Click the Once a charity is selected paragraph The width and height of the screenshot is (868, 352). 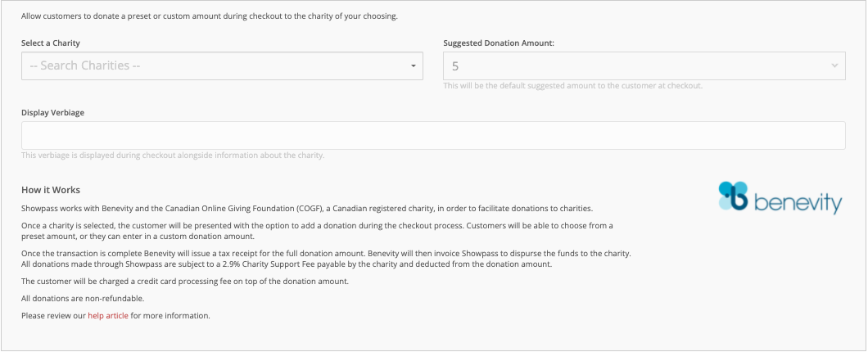(x=317, y=231)
